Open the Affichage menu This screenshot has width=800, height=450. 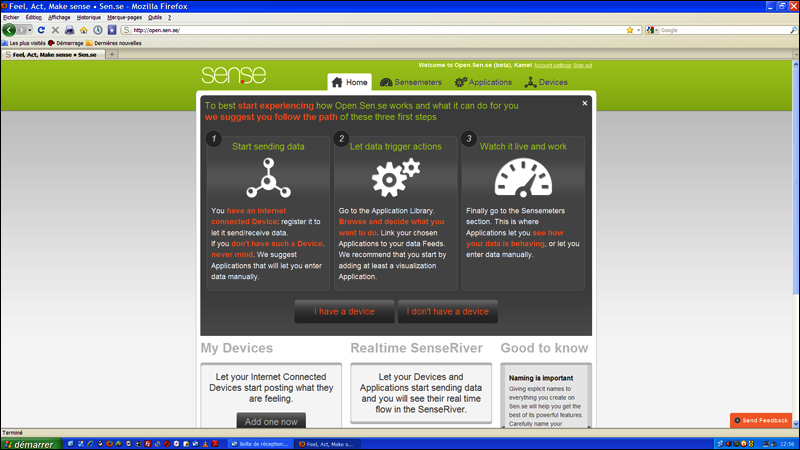59,17
